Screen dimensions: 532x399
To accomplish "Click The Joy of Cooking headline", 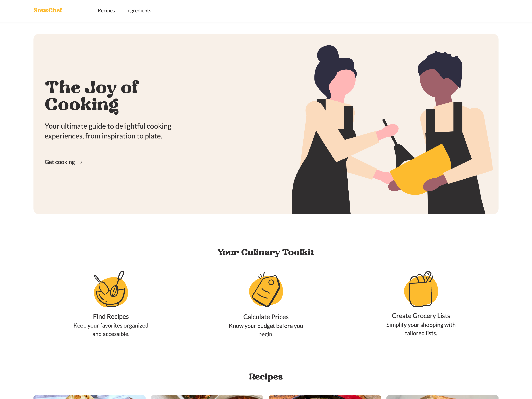I will (x=92, y=97).
